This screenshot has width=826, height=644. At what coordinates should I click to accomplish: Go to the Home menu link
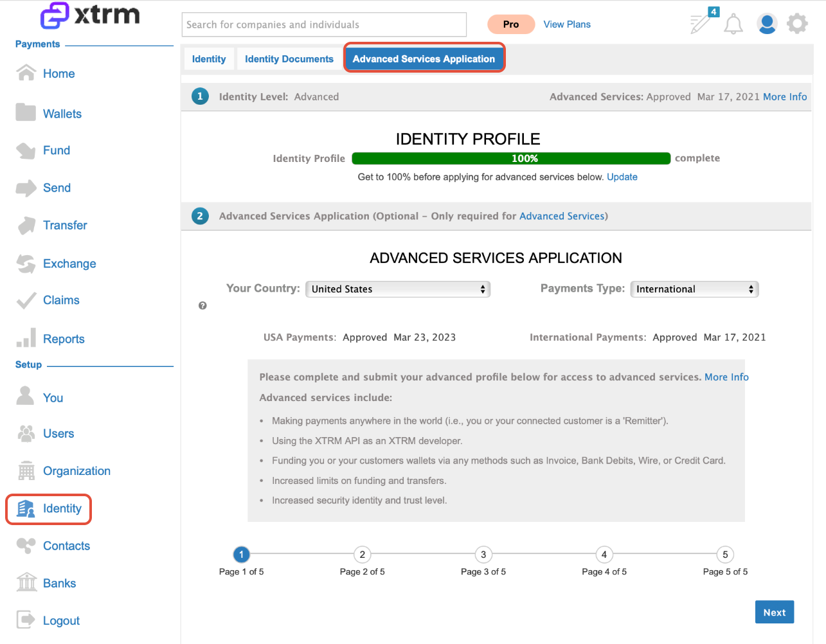59,74
